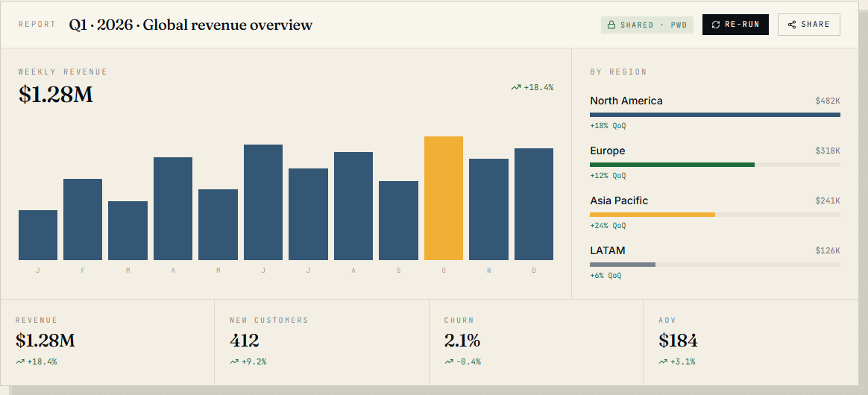This screenshot has height=395, width=868.
Task: Click the lock icon in Shared badge
Action: tap(611, 25)
